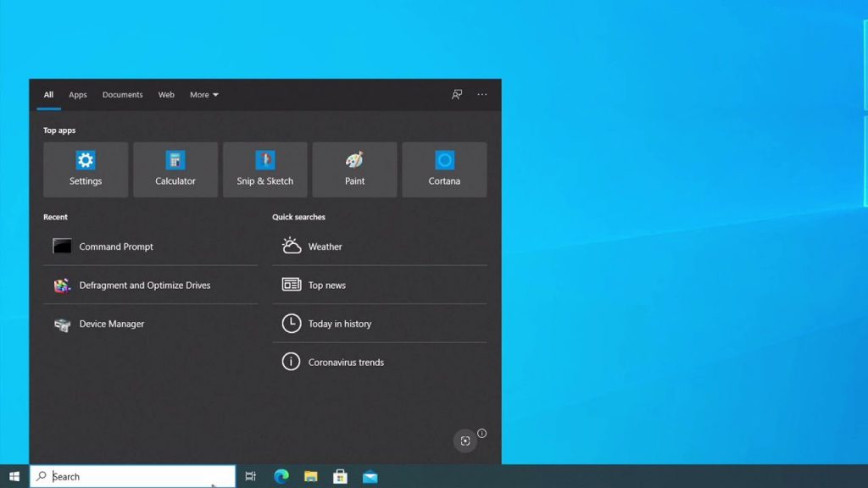This screenshot has height=488, width=868.
Task: Select the Top news quick search
Action: (380, 285)
